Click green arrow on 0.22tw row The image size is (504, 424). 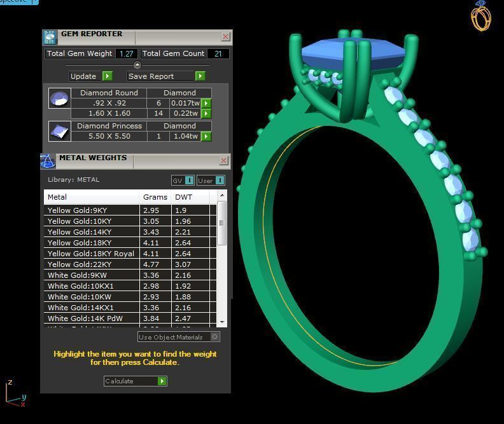(x=206, y=113)
